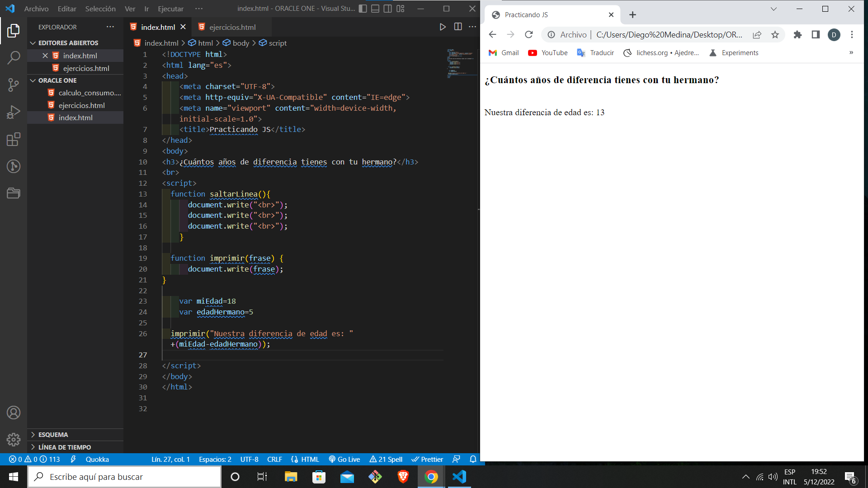The image size is (868, 488).
Task: Click the body breadcrumb segment
Action: click(236, 43)
